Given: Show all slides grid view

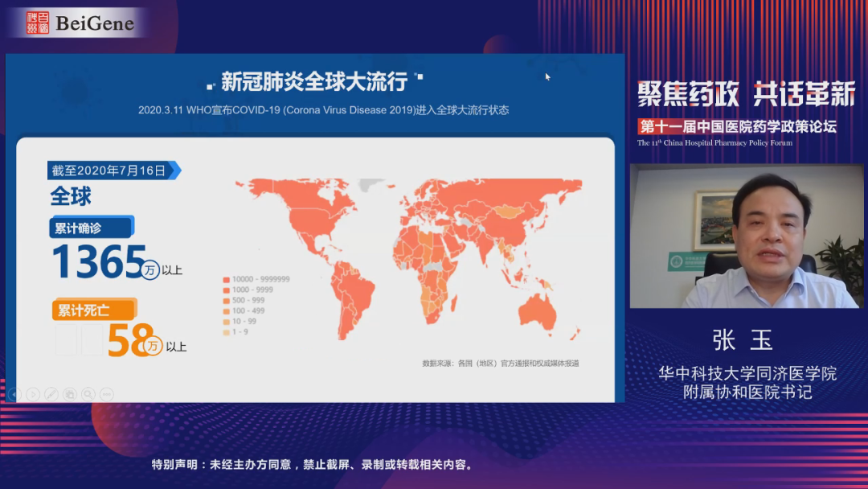Looking at the screenshot, I should coord(70,394).
